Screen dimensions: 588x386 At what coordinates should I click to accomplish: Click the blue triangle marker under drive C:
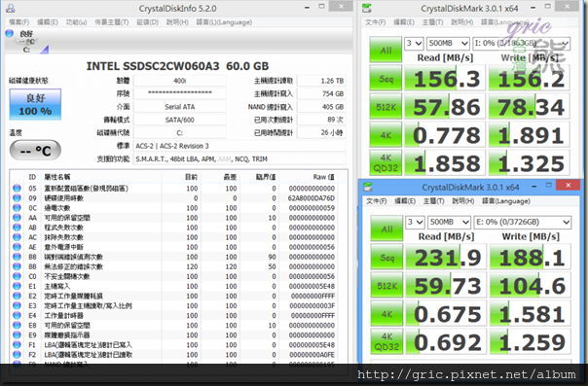[x=45, y=49]
